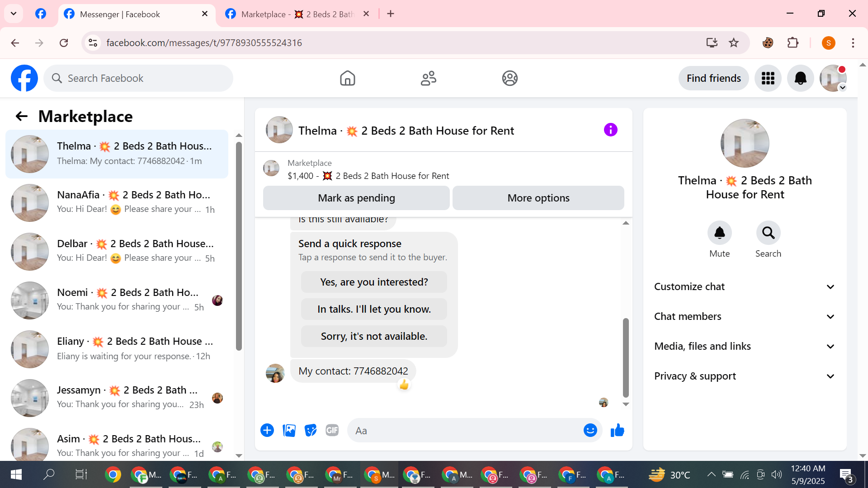Expand Chat members section
This screenshot has height=488, width=868.
coord(745,316)
